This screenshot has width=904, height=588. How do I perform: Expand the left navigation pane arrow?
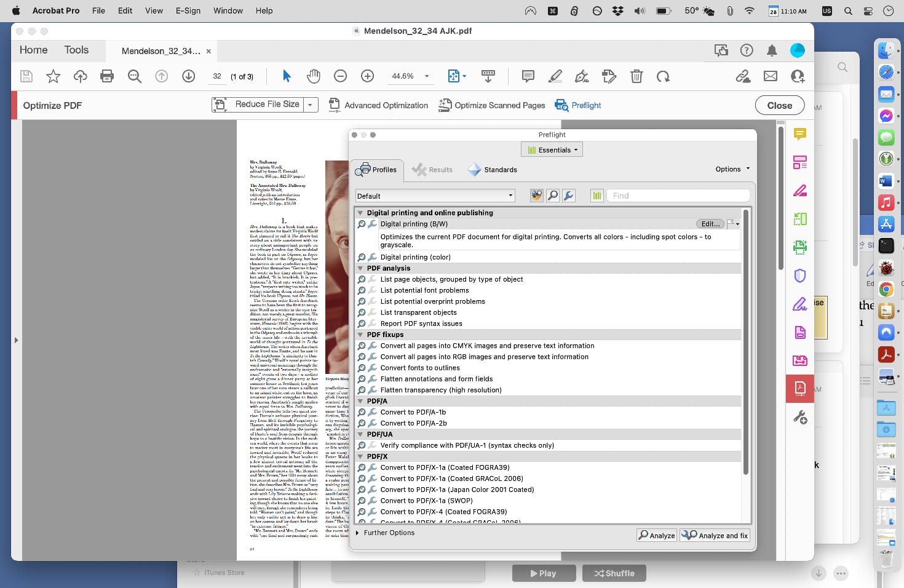pos(16,340)
